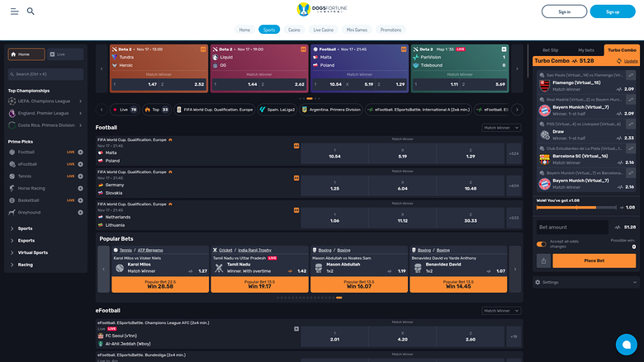644x362 pixels.
Task: Switch sidebar to Home mode
Action: point(26,54)
